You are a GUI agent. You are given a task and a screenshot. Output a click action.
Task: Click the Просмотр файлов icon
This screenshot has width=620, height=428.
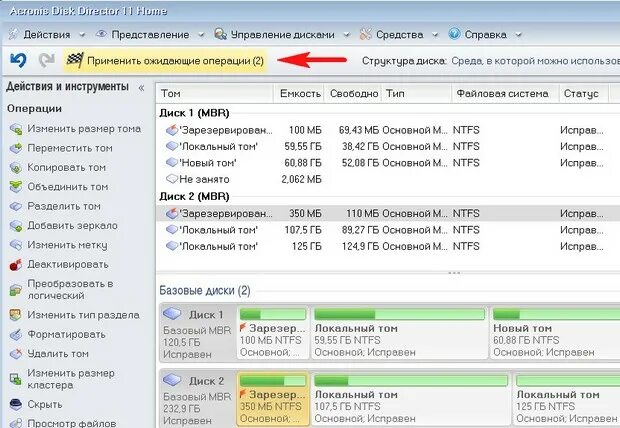(x=16, y=423)
